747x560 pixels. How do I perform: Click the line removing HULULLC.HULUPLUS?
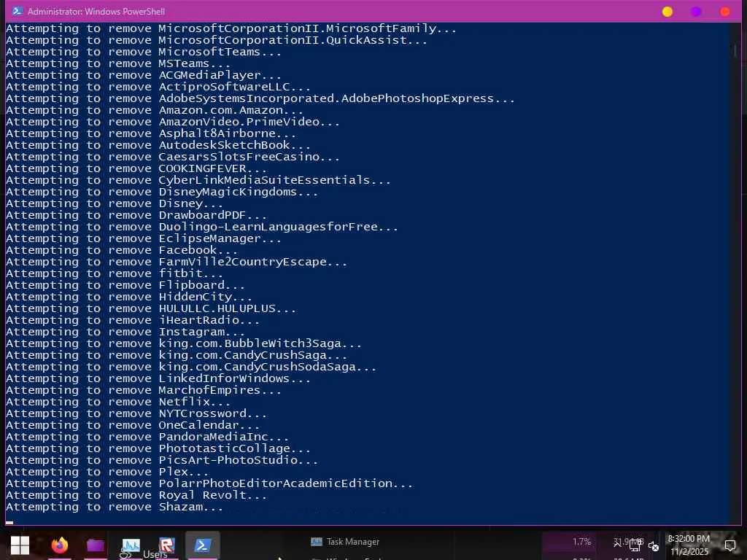(x=151, y=308)
